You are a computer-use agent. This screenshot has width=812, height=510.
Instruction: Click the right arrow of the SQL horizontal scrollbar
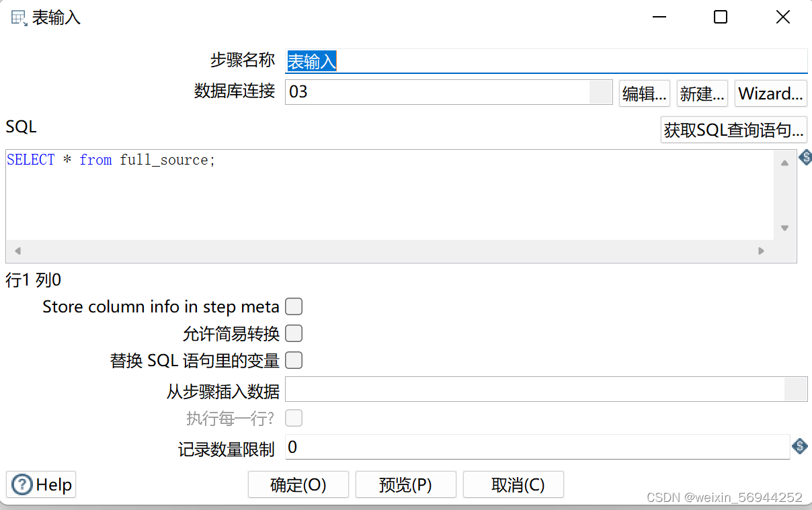761,251
